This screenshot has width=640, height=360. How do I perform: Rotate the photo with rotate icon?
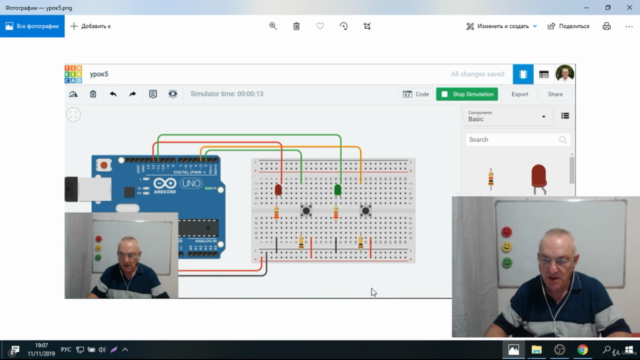(344, 26)
